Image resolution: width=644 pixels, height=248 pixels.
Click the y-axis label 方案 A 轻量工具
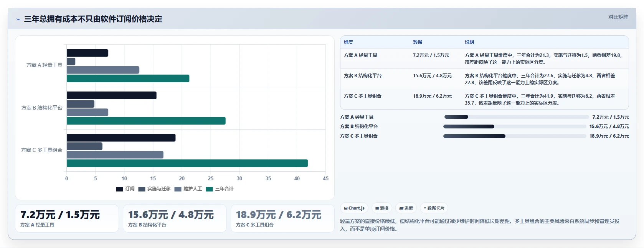44,65
